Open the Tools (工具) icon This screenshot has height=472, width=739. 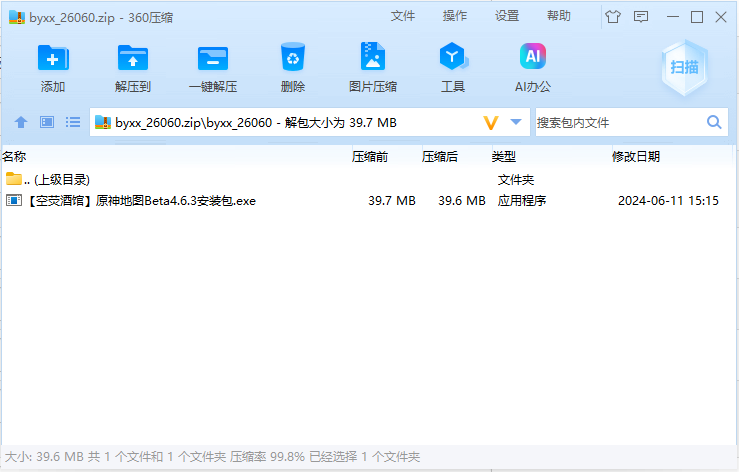[453, 56]
